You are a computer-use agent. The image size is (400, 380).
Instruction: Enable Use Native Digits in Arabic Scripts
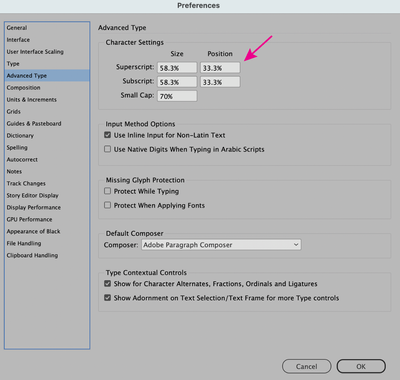tap(107, 149)
